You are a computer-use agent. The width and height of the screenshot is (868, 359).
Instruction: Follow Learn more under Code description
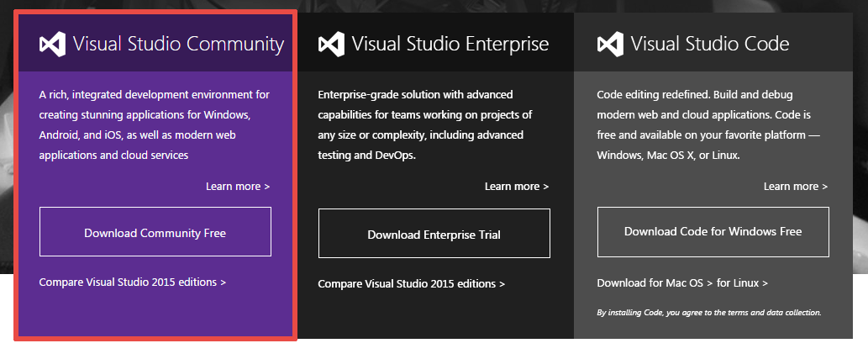[x=796, y=186]
